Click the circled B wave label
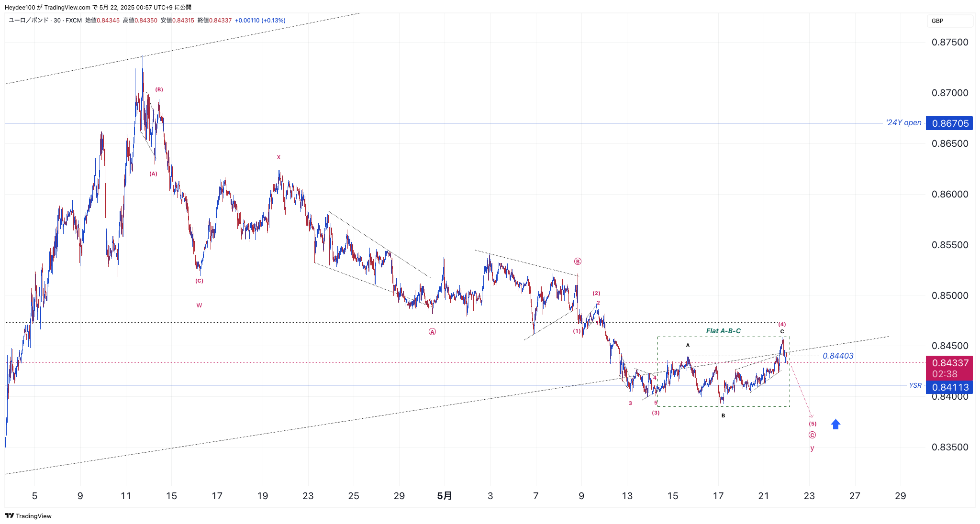Image resolution: width=980 pixels, height=524 pixels. (x=578, y=262)
